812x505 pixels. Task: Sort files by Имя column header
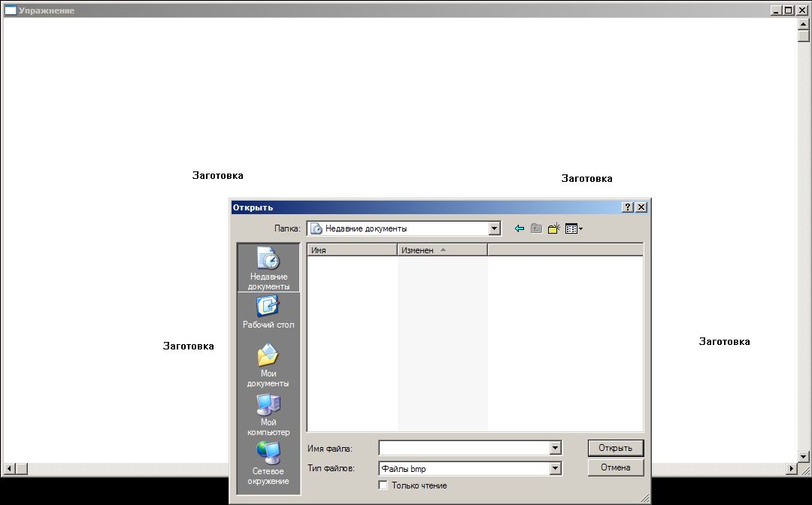(x=351, y=249)
